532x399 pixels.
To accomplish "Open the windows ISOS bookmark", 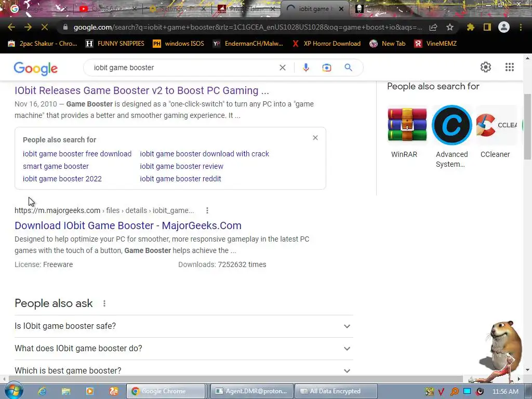I will [x=179, y=44].
